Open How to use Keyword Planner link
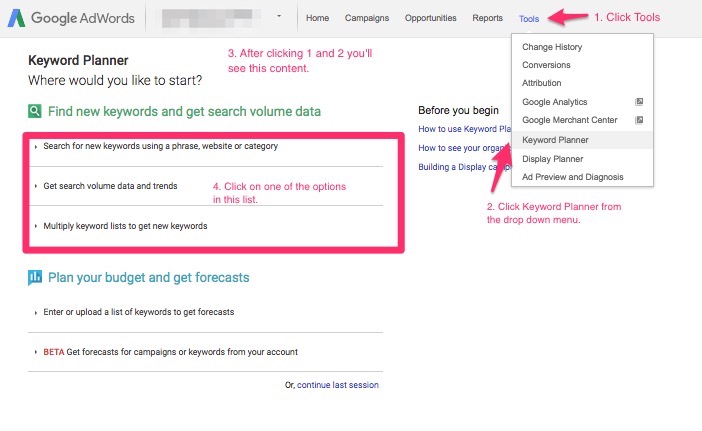The image size is (702, 431). coord(464,129)
